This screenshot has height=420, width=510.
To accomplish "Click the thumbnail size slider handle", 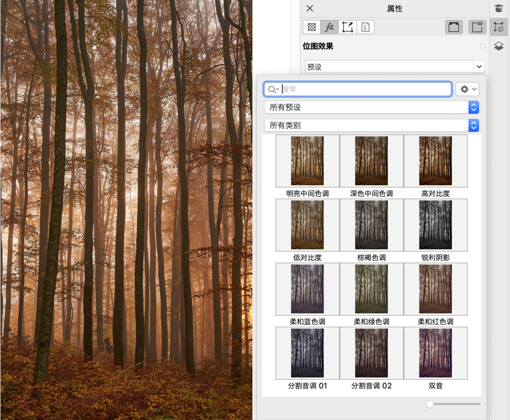I will coord(430,404).
